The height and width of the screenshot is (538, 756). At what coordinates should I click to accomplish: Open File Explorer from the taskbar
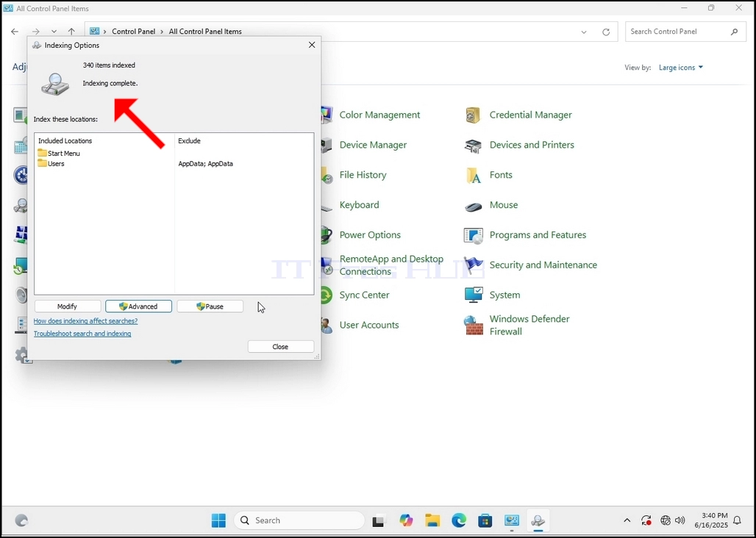(432, 520)
